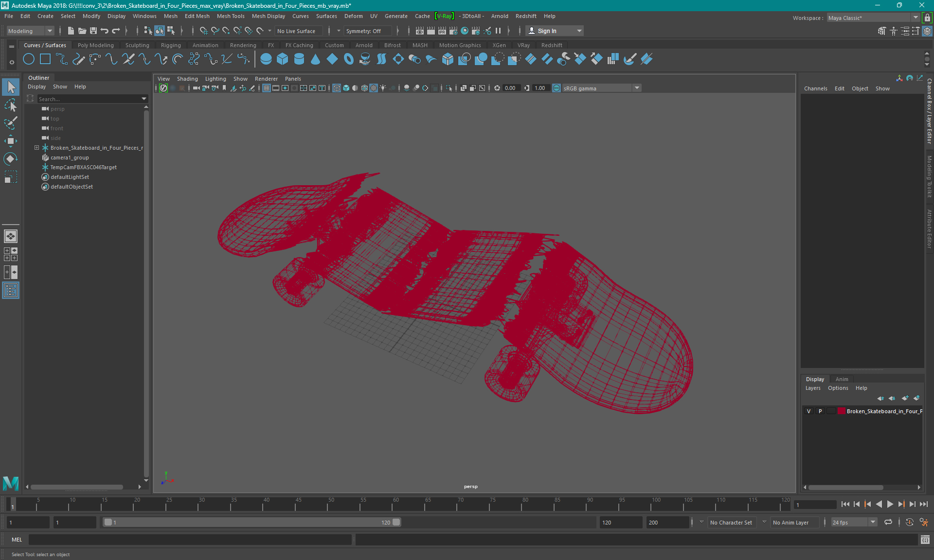Click the Lasso selection tool
This screenshot has height=560, width=934.
[11, 105]
